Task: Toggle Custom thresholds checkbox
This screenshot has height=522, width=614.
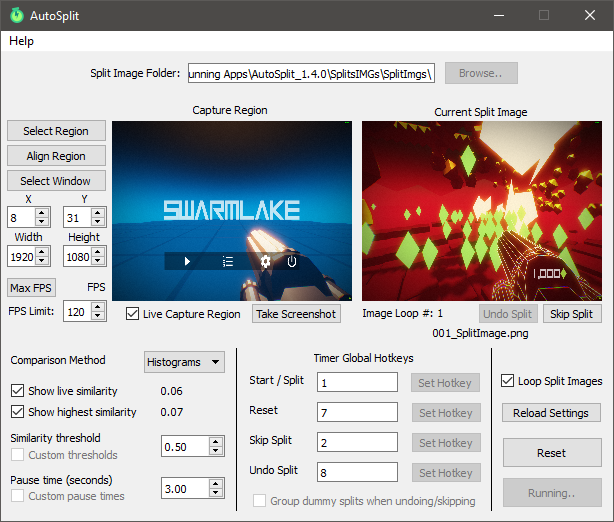Action: [x=17, y=455]
